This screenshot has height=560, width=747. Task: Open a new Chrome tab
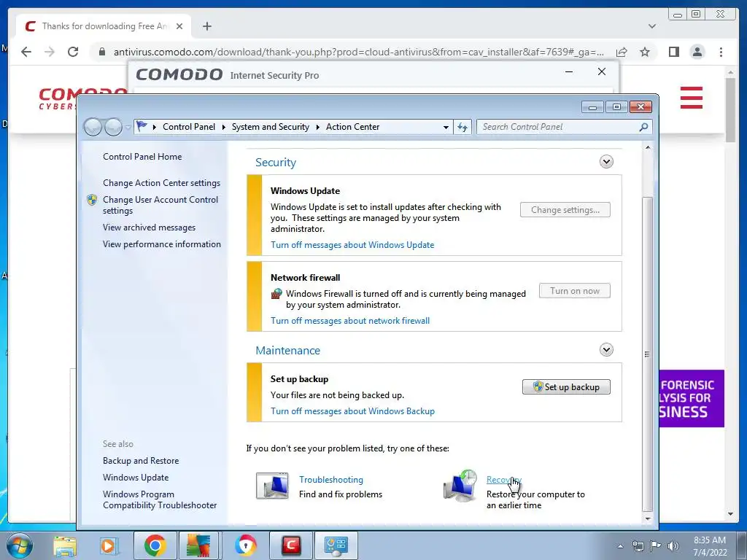(206, 26)
